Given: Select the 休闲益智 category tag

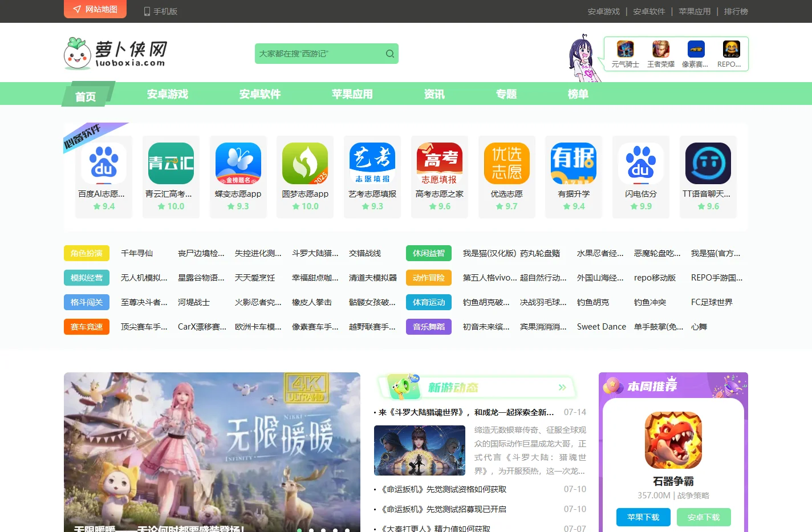Looking at the screenshot, I should tap(429, 253).
